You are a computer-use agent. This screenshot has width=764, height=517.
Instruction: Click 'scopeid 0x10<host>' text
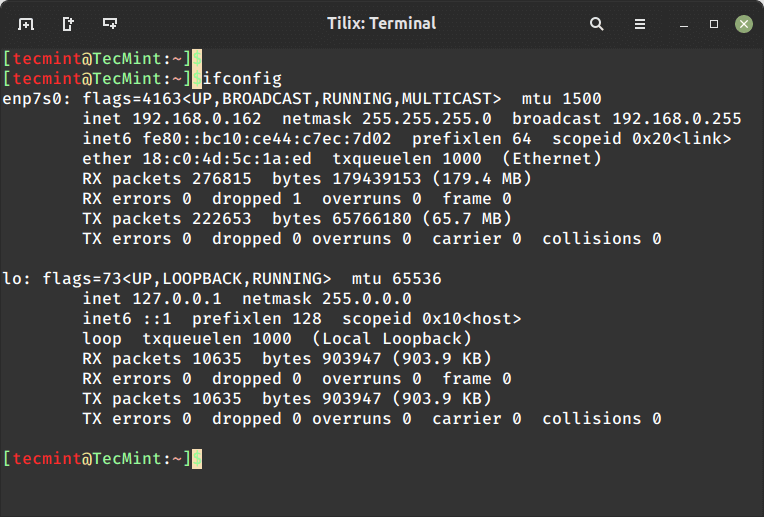(432, 319)
